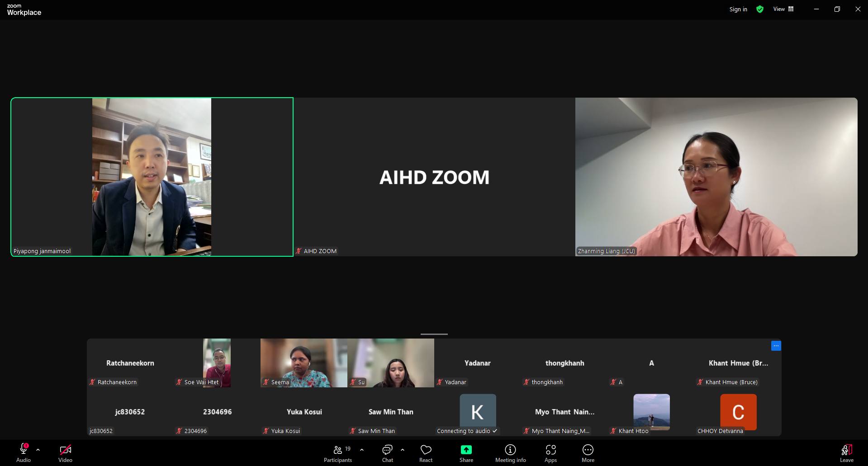The image size is (868, 466).
Task: Click muted mic icon beside Ratchaneekorn name
Action: (x=92, y=382)
